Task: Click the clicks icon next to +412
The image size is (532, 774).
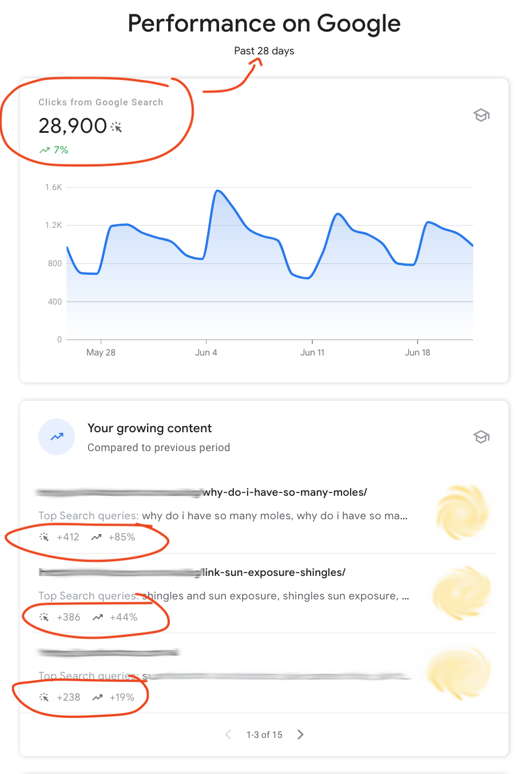Action: pos(43,537)
